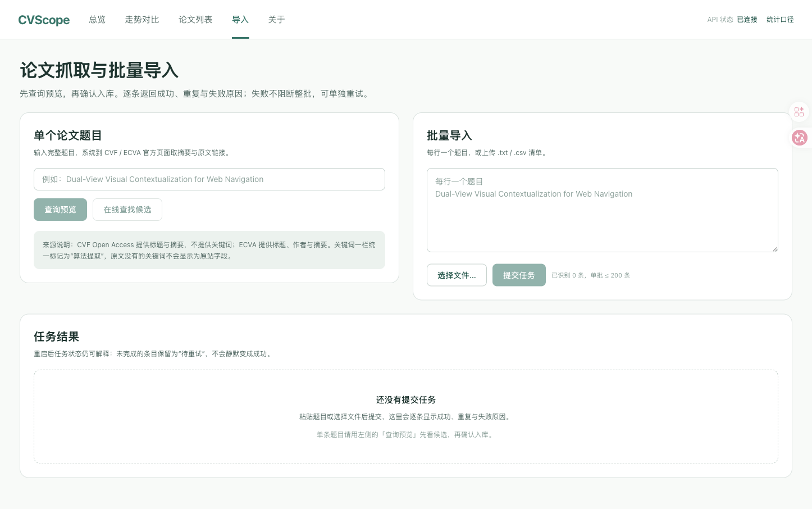Focus the single paper title input field
The width and height of the screenshot is (812, 509).
pos(209,179)
